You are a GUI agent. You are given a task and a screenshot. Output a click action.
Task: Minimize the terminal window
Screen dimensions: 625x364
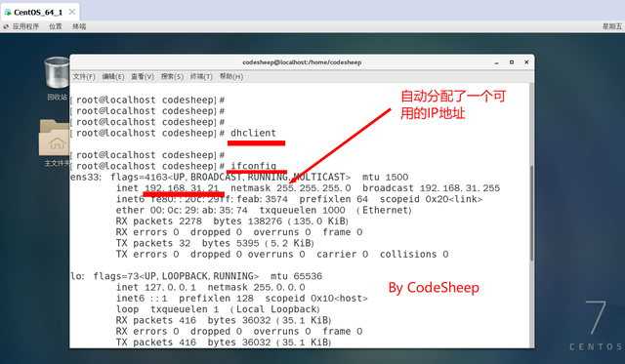point(497,62)
